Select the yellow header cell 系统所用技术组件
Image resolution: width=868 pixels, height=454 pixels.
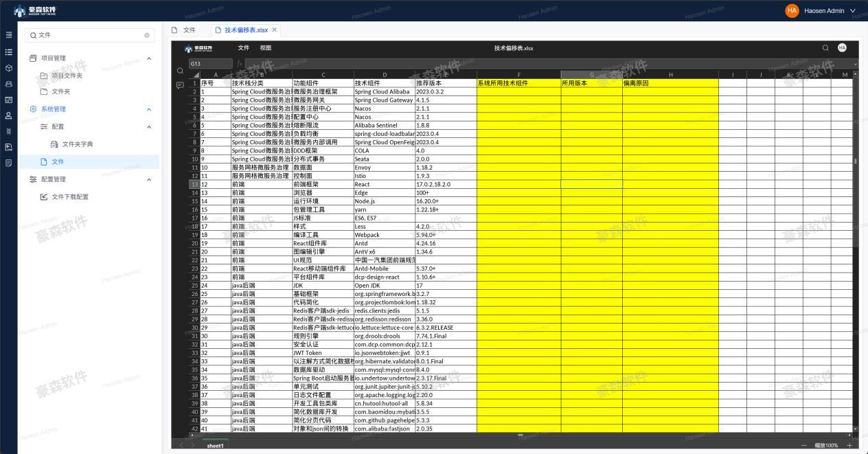coord(518,83)
